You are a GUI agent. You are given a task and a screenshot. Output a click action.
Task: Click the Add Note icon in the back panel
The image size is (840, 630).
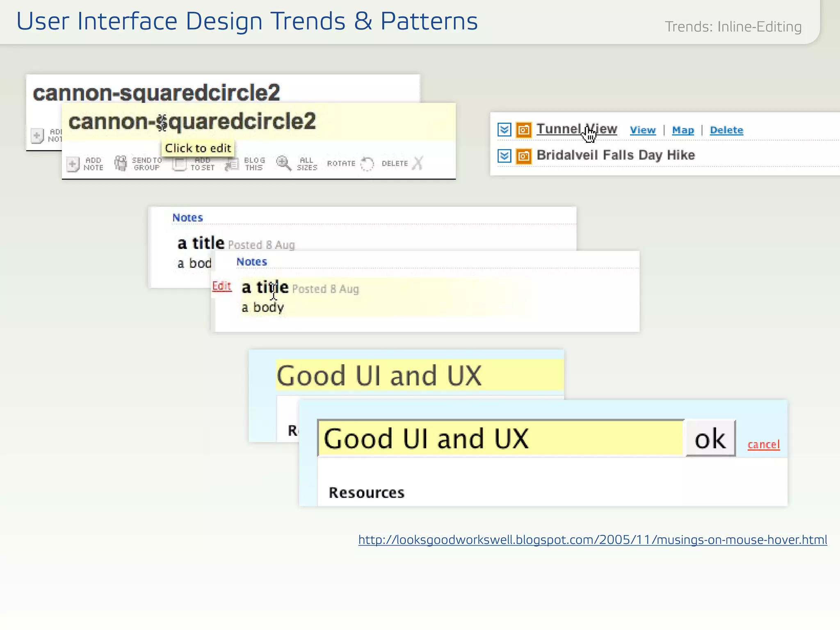coord(37,135)
